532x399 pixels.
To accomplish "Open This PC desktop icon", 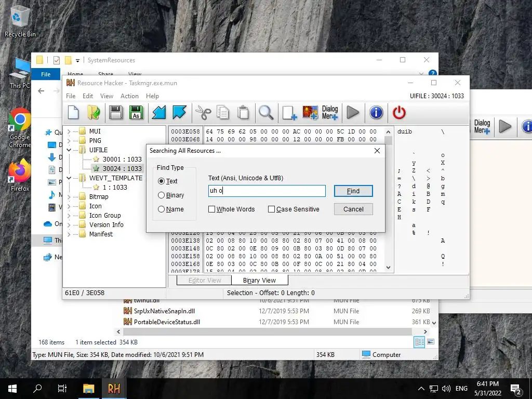I will coord(20,73).
